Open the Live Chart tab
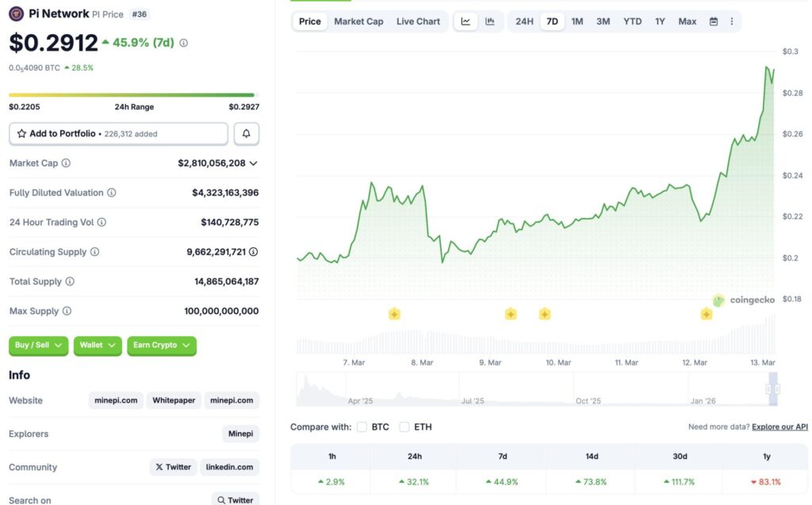This screenshot has width=812, height=505. point(419,21)
